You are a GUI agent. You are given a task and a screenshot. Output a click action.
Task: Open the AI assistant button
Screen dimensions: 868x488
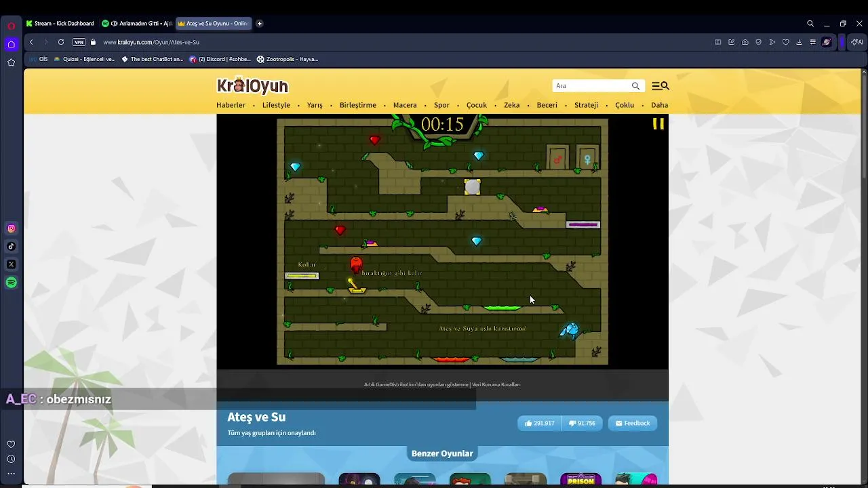pos(857,42)
